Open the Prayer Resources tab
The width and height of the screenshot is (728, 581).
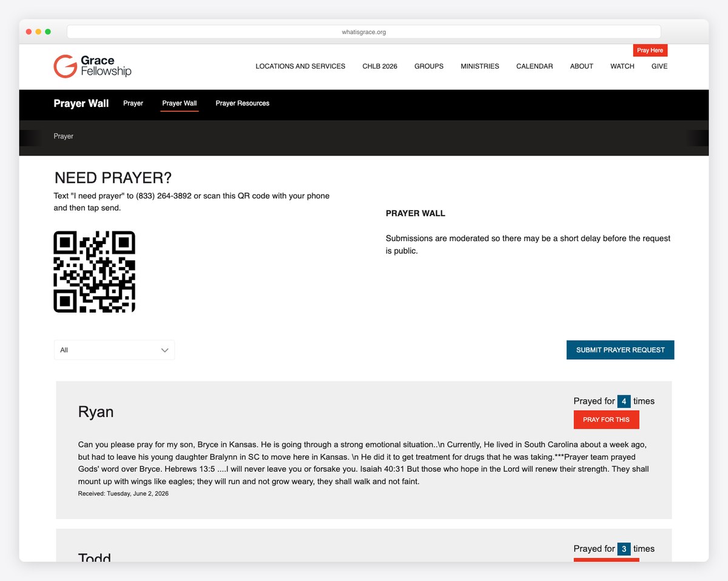(x=243, y=103)
